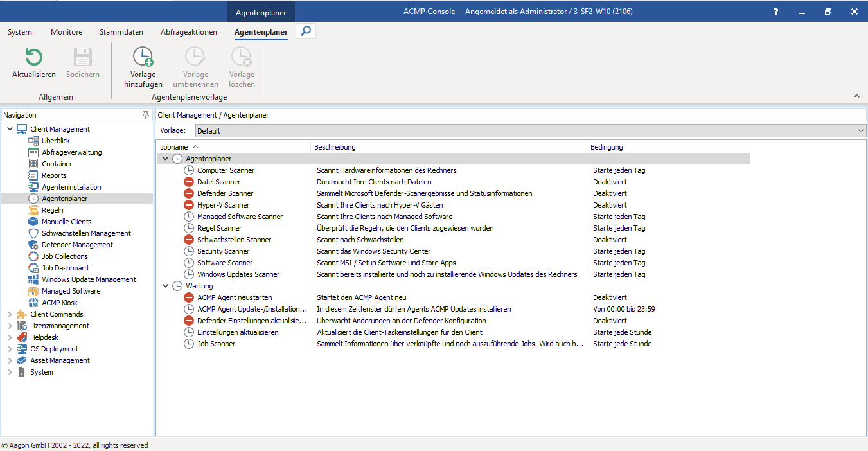Open the Monitore menu tab
Image resolution: width=868 pixels, height=451 pixels.
point(66,31)
